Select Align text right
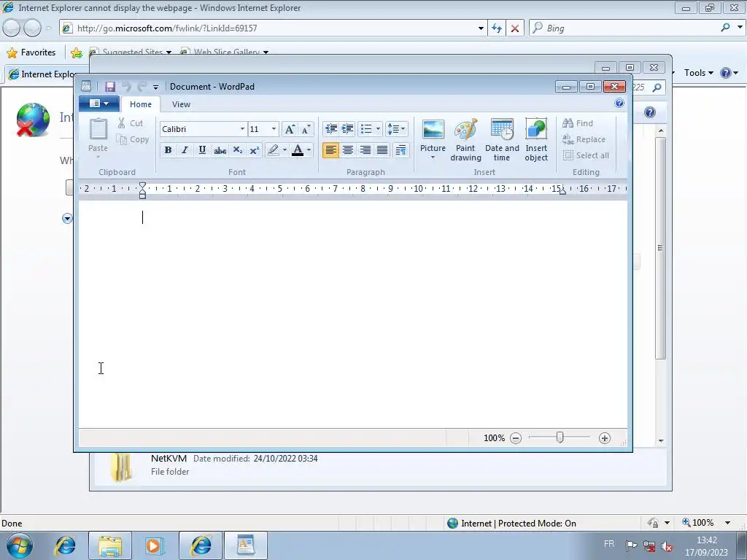 (365, 150)
